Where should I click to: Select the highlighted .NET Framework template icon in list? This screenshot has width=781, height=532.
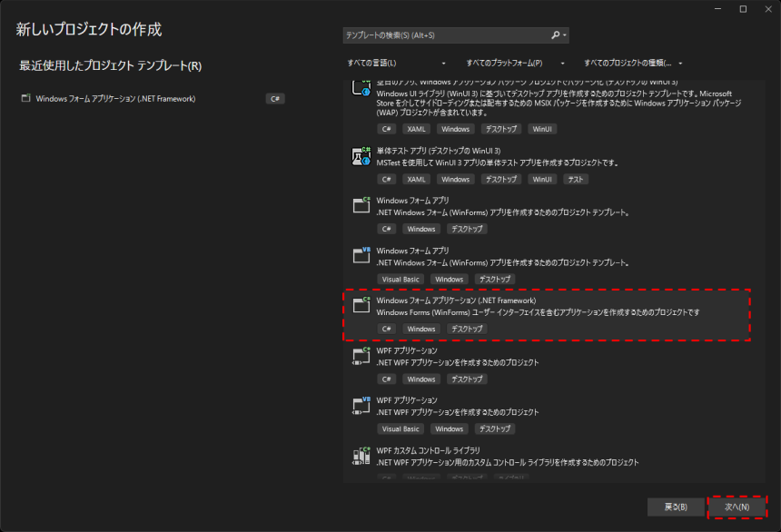click(361, 306)
